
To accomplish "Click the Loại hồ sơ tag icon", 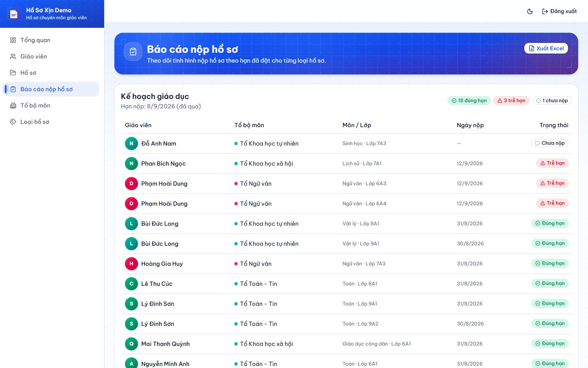I will (13, 122).
